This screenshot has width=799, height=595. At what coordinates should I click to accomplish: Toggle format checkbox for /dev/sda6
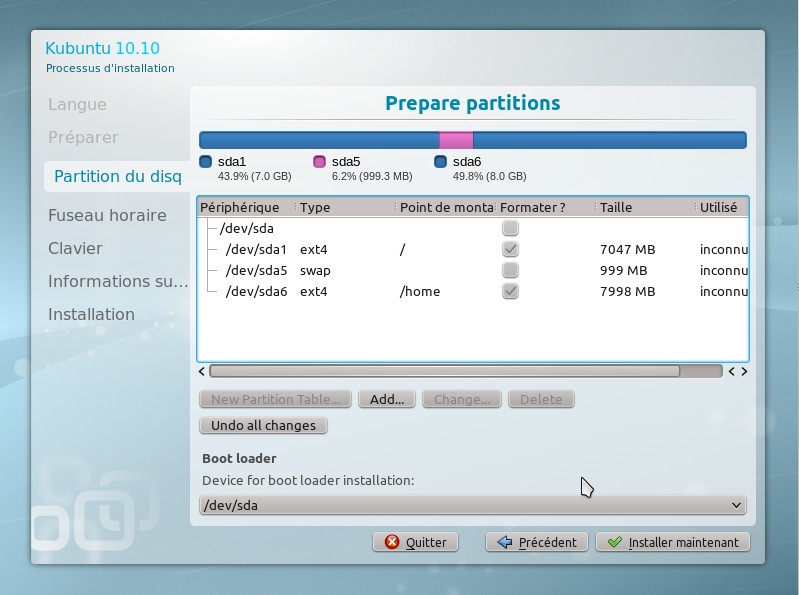[x=510, y=291]
